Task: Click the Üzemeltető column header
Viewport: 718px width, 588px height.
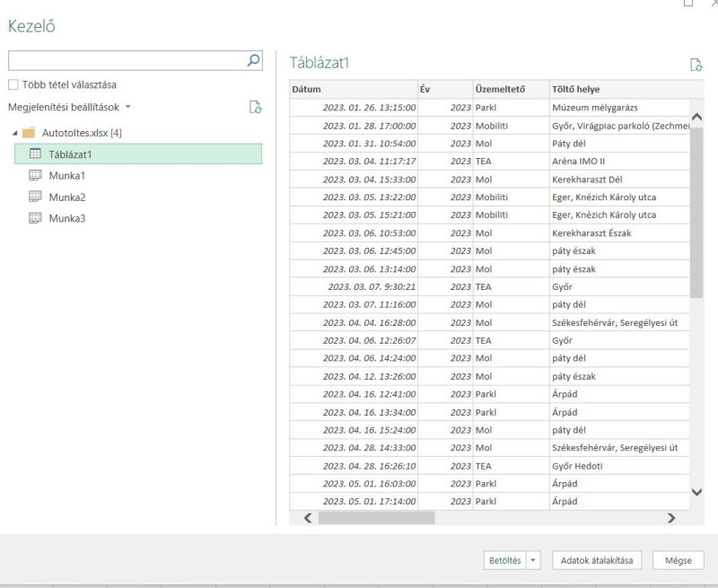Action: point(511,89)
